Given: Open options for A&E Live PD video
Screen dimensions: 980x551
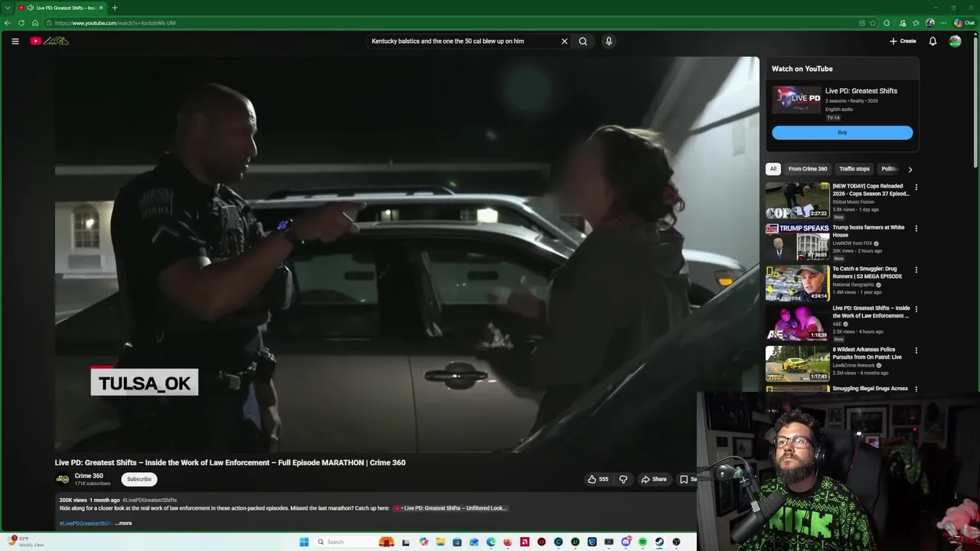Looking at the screenshot, I should (916, 309).
